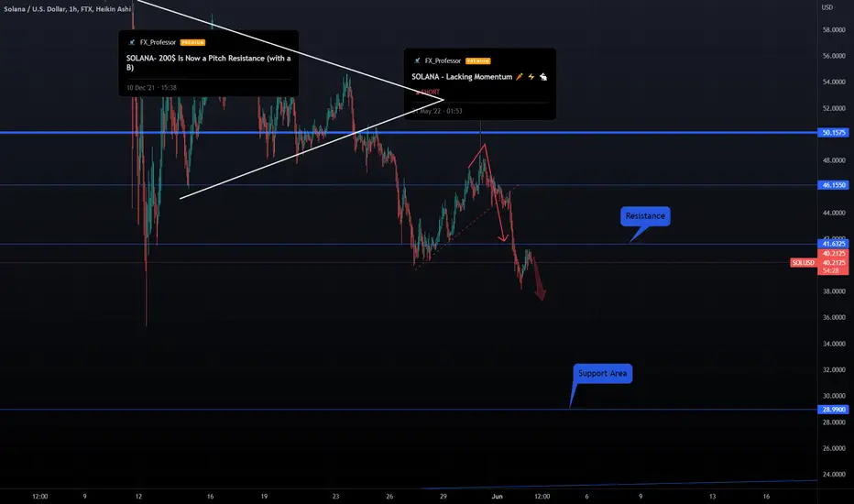Click 32.0000 on the price axis
The height and width of the screenshot is (504, 854).
[834, 370]
